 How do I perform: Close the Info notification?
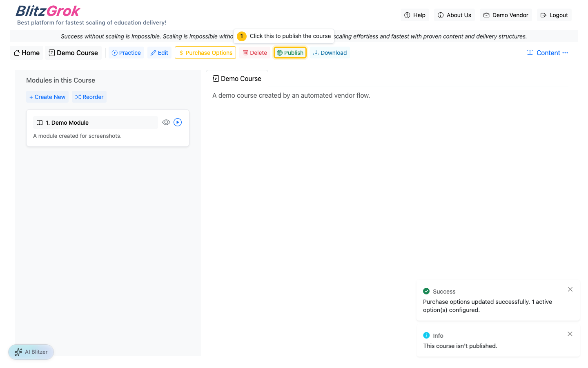pos(570,334)
